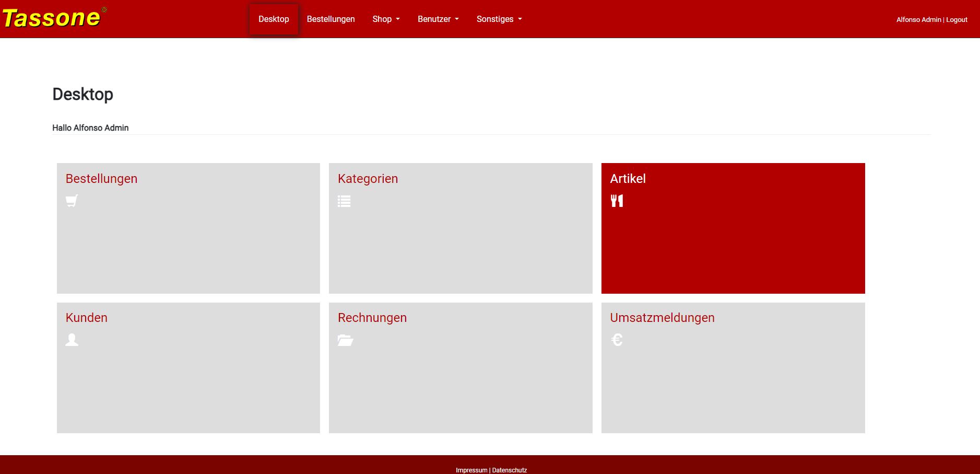Open the Impressum footer link
This screenshot has width=980, height=474.
[471, 470]
